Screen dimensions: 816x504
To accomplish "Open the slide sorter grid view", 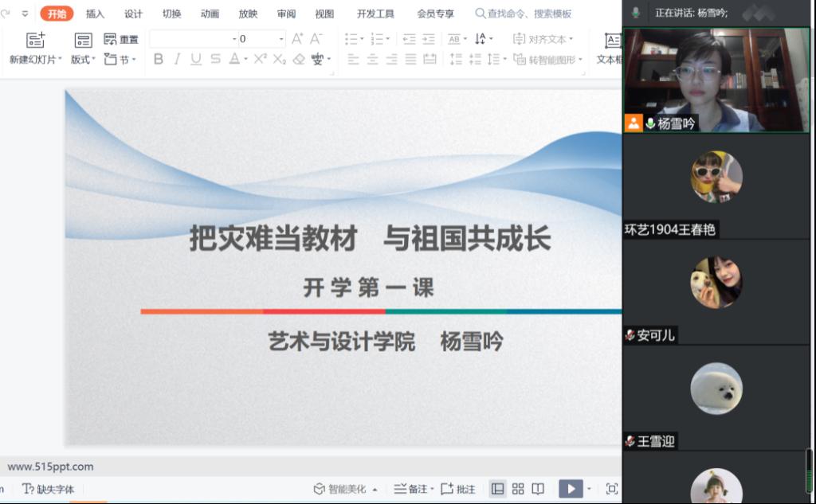I will pos(518,489).
